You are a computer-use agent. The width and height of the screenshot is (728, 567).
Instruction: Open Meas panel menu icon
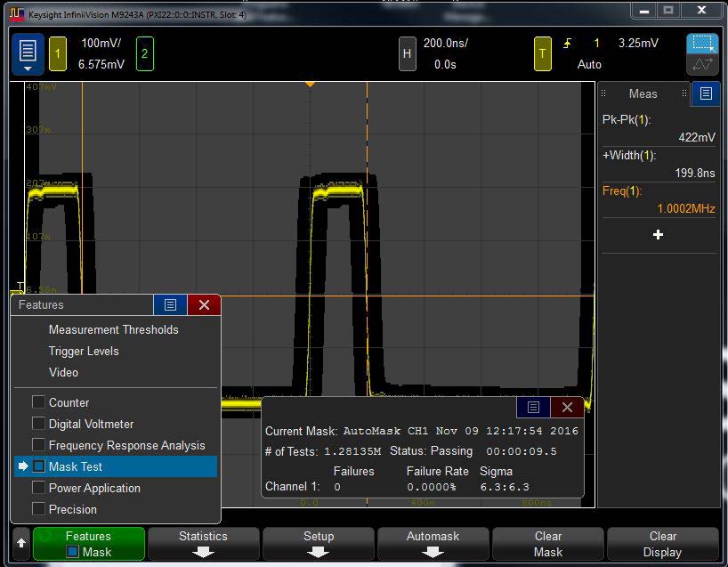point(706,93)
